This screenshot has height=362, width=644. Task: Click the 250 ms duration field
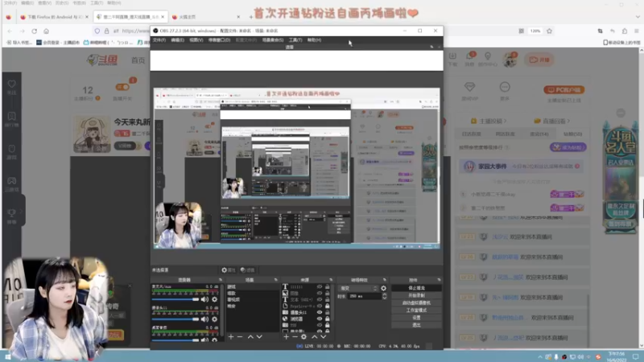click(x=365, y=296)
